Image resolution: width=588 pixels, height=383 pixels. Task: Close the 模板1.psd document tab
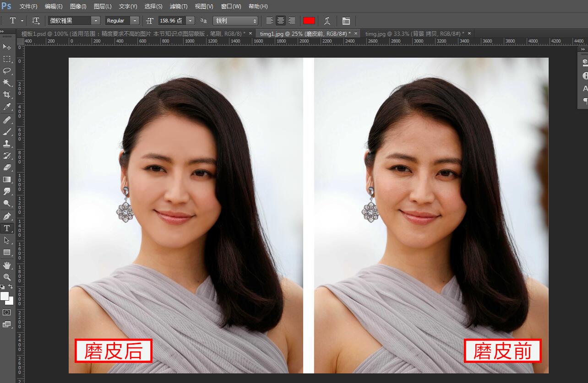[x=250, y=33]
